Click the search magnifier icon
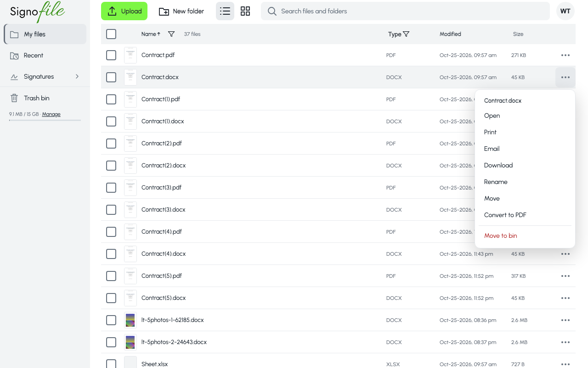 pos(272,11)
